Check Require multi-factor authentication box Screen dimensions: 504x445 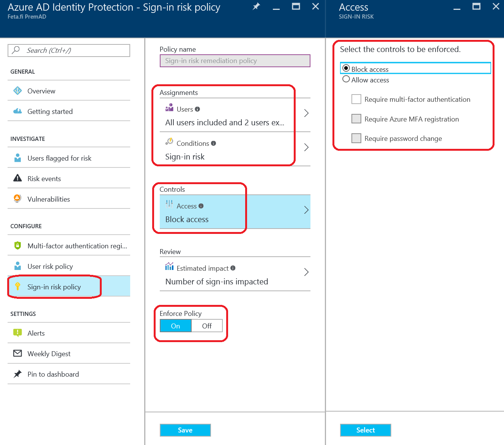pyautogui.click(x=356, y=99)
